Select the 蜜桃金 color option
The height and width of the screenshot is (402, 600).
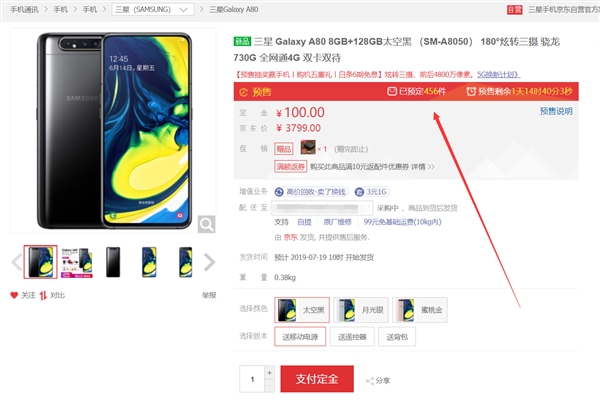pos(420,310)
